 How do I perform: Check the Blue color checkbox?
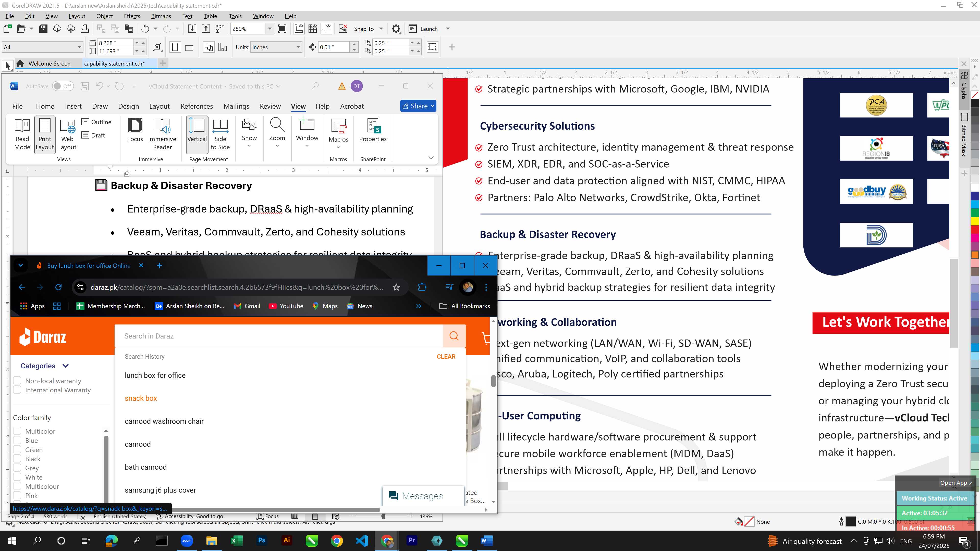pyautogui.click(x=17, y=440)
